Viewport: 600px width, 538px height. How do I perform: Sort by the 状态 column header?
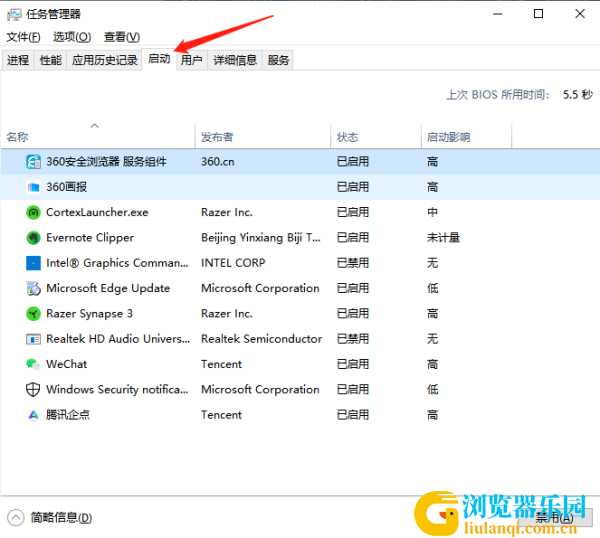[347, 137]
